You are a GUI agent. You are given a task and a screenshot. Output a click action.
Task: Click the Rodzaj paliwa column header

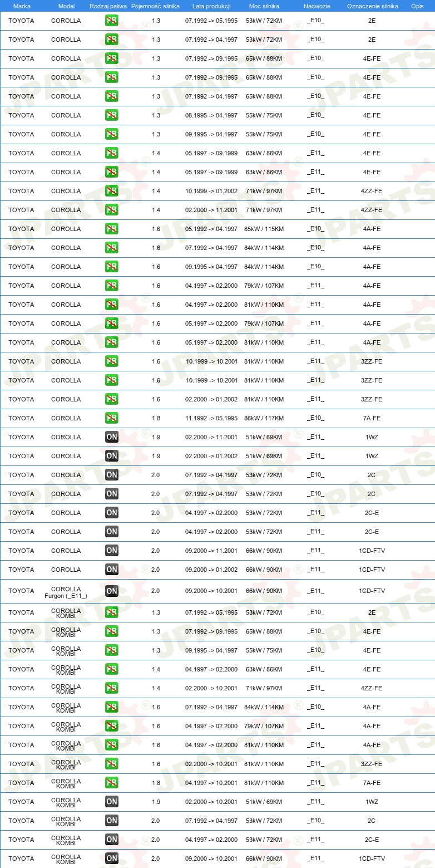(x=108, y=6)
